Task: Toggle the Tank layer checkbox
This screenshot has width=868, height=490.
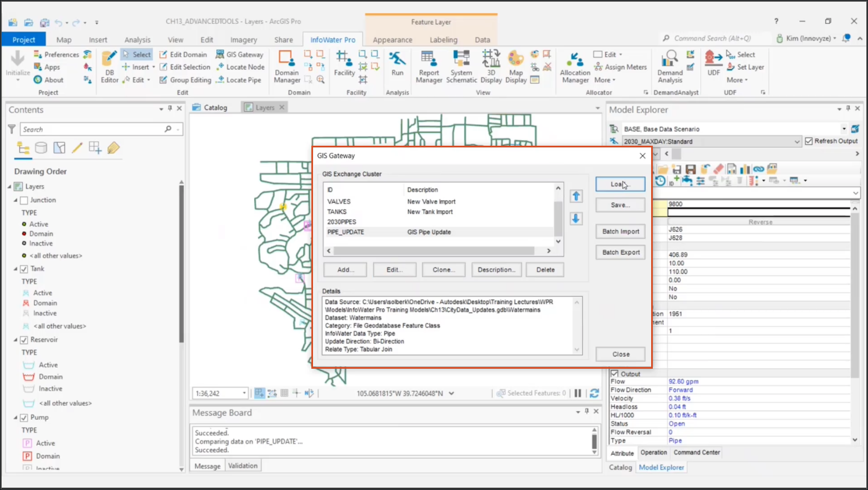Action: tap(24, 269)
